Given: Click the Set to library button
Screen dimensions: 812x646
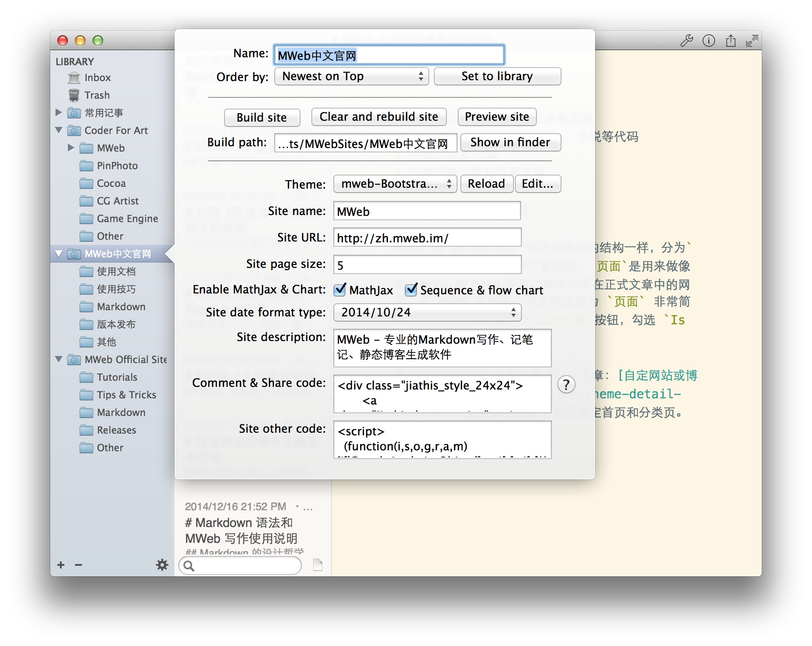Looking at the screenshot, I should coord(497,76).
